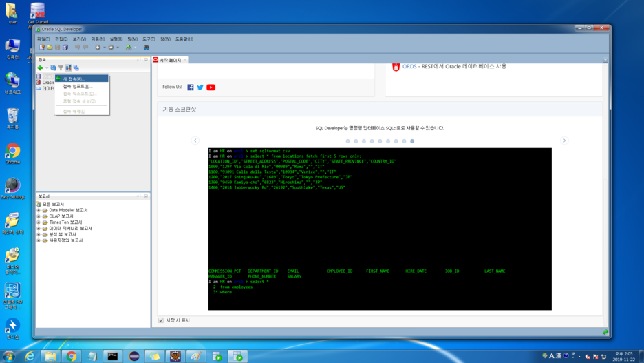Click the Back navigation arrow in toolbar
Screen dimensions: 644x363
(98, 48)
